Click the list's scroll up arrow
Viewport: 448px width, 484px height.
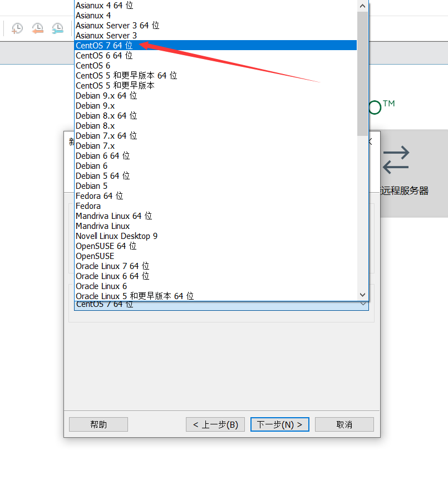coord(363,6)
